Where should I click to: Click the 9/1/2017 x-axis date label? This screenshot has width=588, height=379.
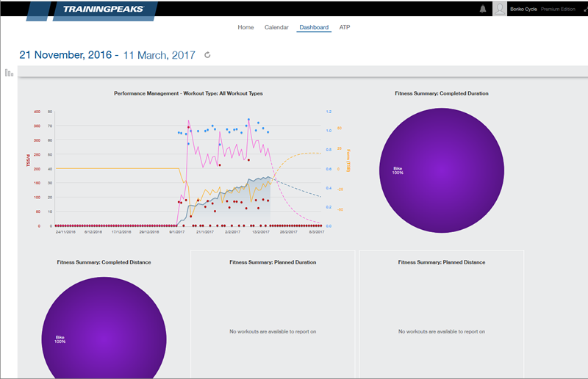[177, 232]
